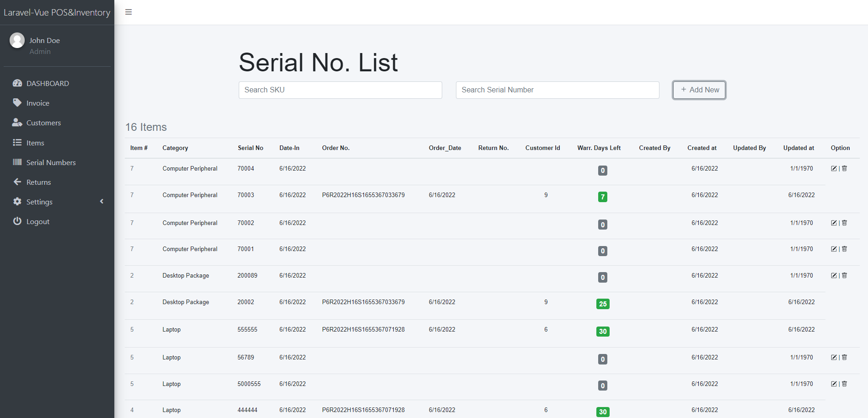Image resolution: width=868 pixels, height=418 pixels.
Task: Click the Customer Id column header
Action: (x=543, y=148)
